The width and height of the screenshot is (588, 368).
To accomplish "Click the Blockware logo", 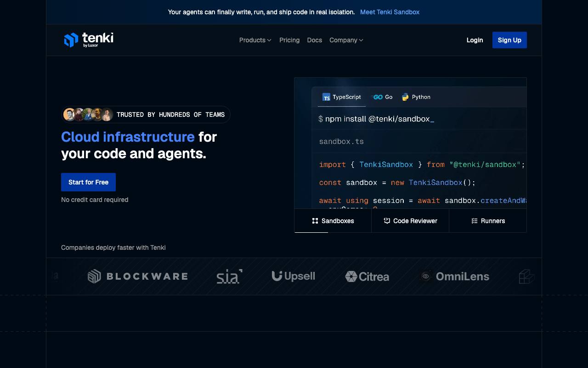I will (x=138, y=276).
